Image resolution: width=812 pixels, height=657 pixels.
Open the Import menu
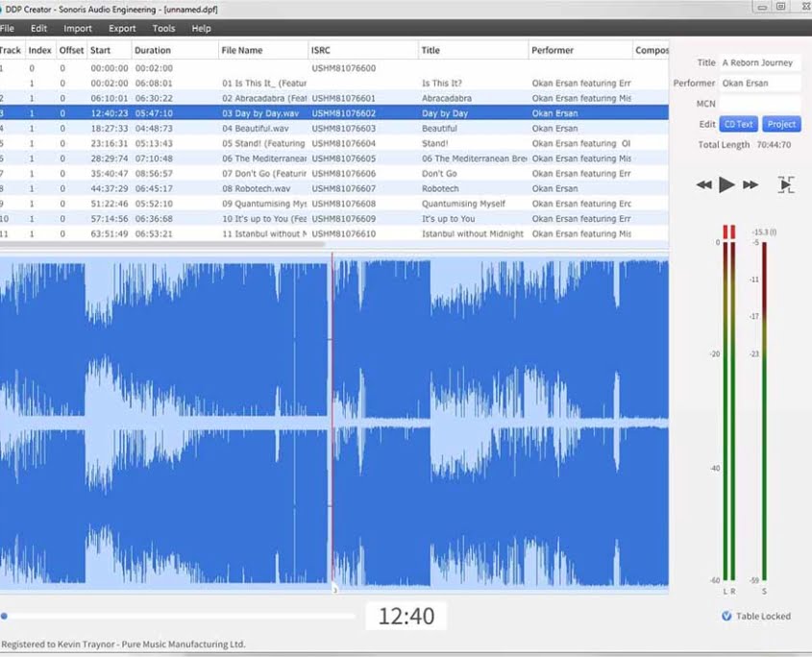coord(78,29)
